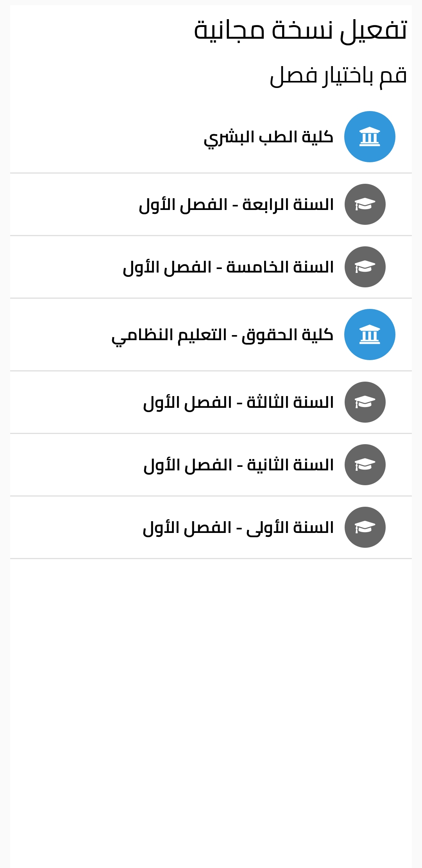Click graduation cap icon beside السنة الثالثة
422x868 pixels.
pos(365,402)
